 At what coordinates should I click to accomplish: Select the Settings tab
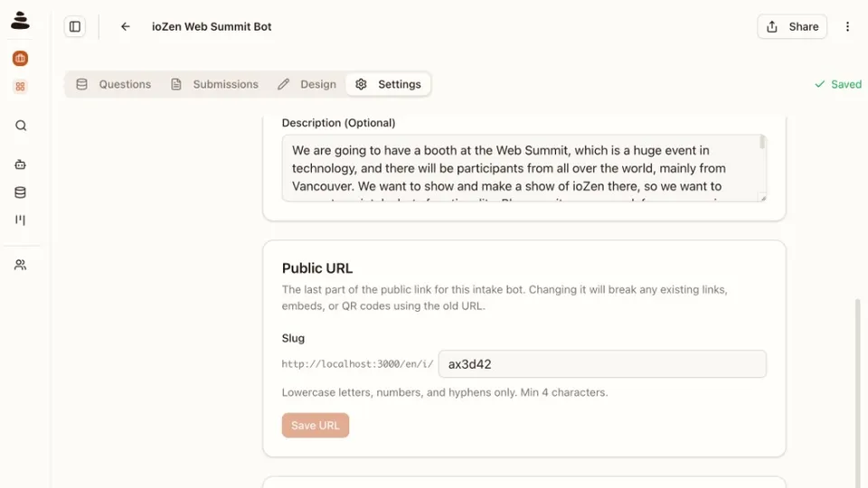(x=388, y=84)
